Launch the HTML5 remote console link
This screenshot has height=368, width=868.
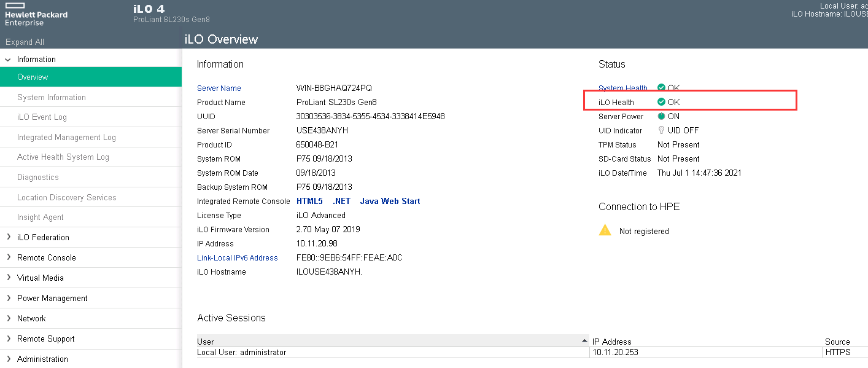click(x=309, y=201)
